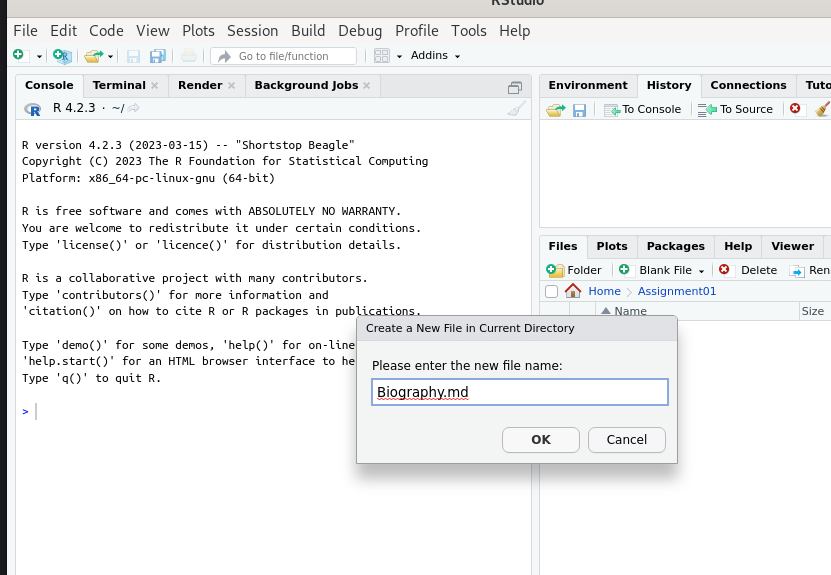Select the History tab

[669, 85]
